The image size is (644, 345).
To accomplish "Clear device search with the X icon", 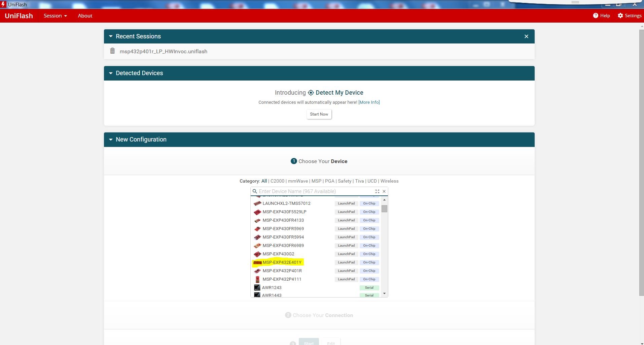I will 384,191.
